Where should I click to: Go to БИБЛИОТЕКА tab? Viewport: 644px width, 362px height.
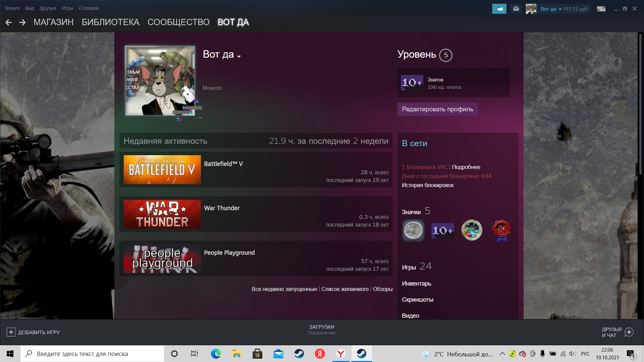[110, 22]
